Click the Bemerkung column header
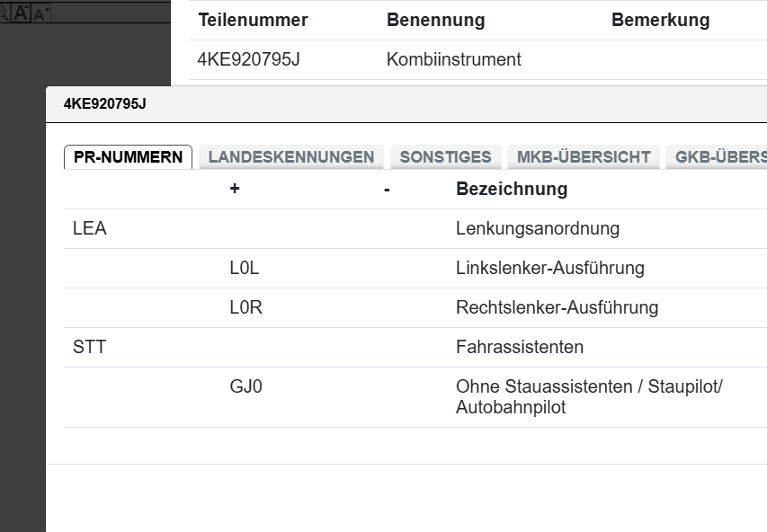This screenshot has width=767, height=532. pos(660,20)
